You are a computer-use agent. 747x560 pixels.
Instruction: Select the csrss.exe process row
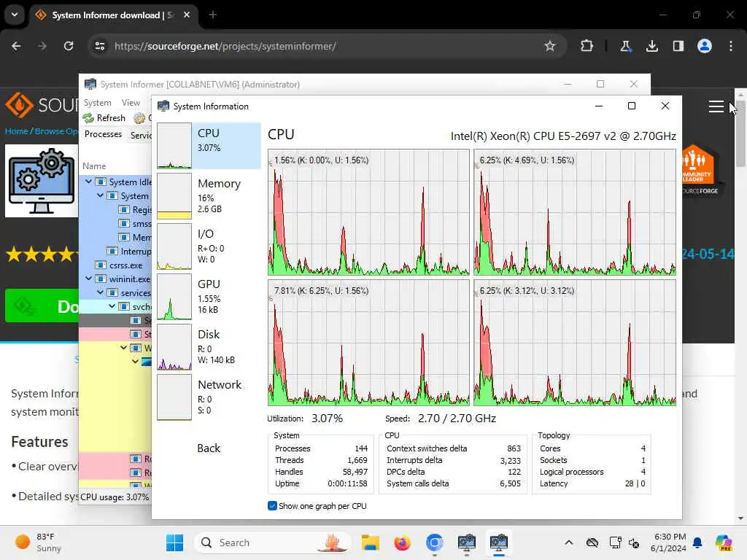point(115,265)
